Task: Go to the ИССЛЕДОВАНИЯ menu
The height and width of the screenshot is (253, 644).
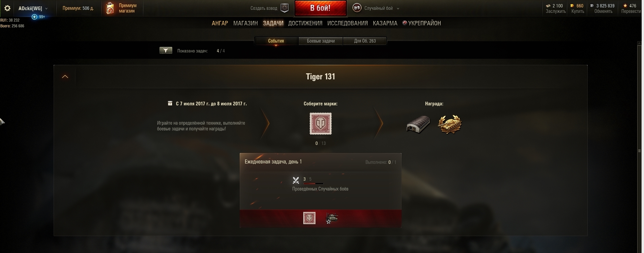Action: pyautogui.click(x=347, y=23)
